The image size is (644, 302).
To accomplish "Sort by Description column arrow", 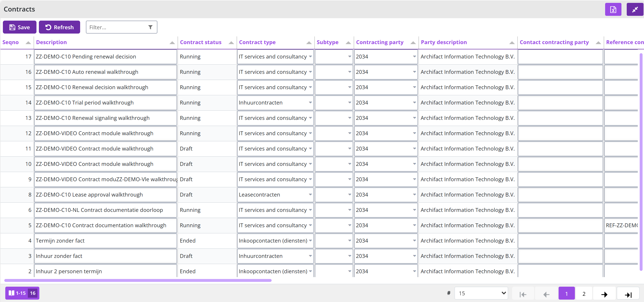I will [x=172, y=42].
